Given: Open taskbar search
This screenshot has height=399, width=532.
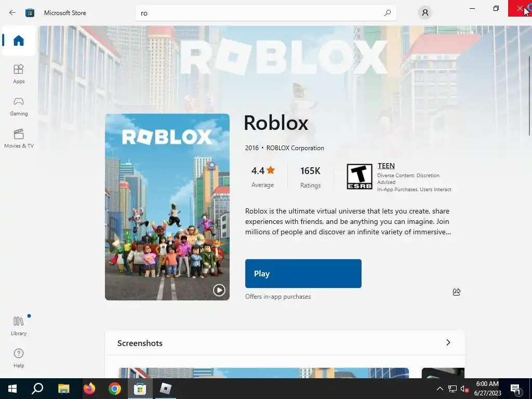Looking at the screenshot, I should point(37,389).
